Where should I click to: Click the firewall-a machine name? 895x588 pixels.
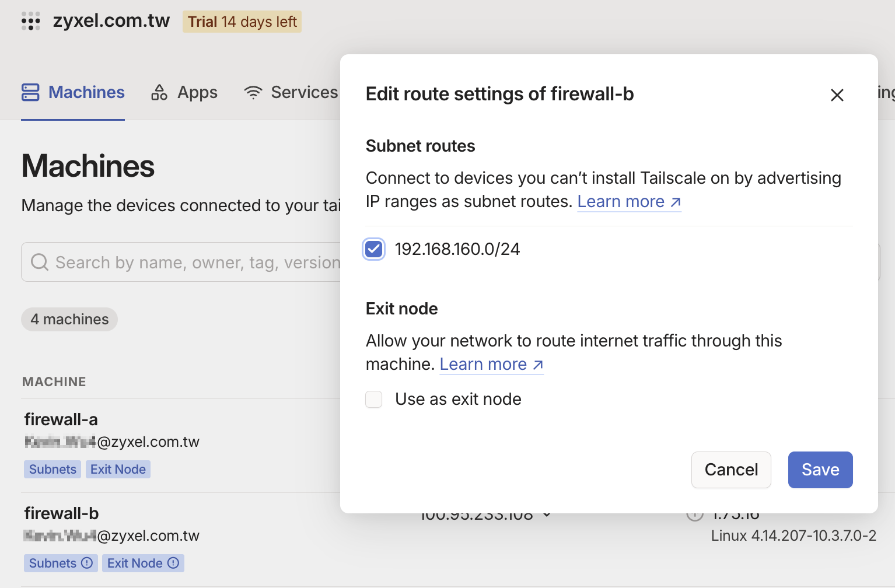point(61,419)
